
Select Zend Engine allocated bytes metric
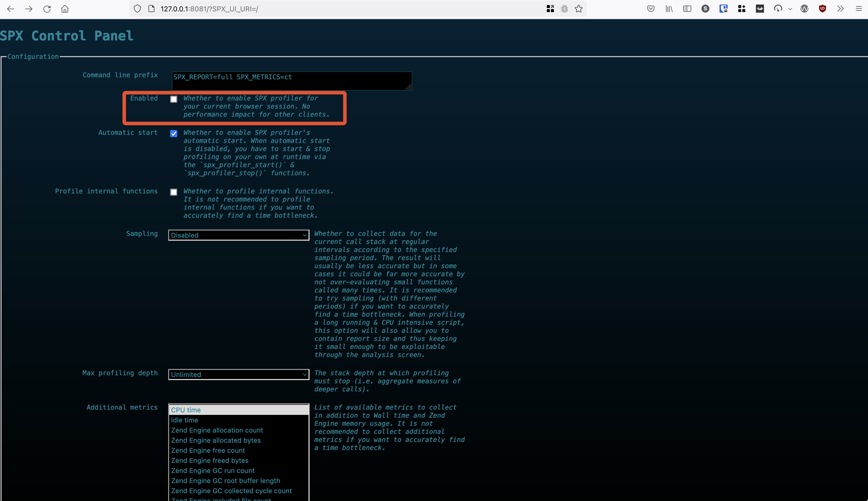pyautogui.click(x=239, y=440)
